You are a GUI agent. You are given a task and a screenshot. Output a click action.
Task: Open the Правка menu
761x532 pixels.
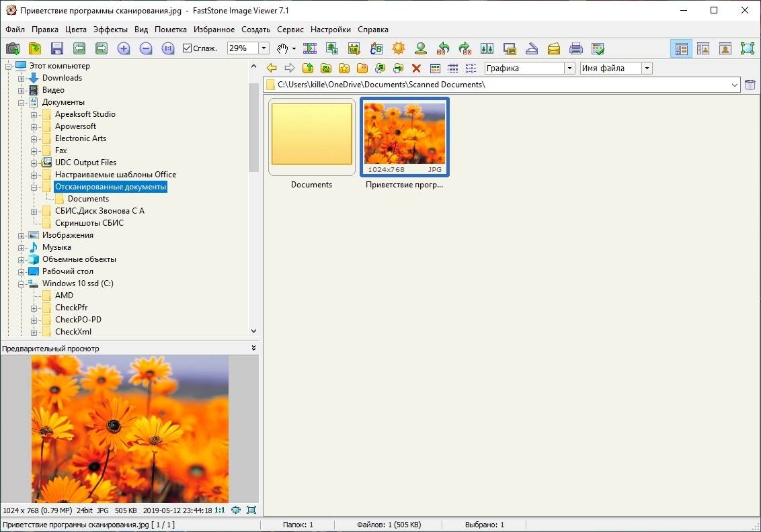[x=44, y=30]
